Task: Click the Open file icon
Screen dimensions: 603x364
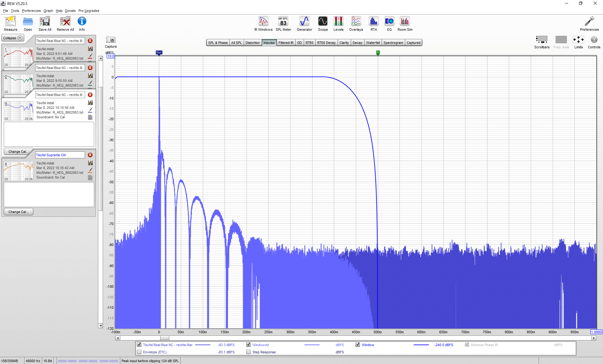Action: pyautogui.click(x=28, y=24)
